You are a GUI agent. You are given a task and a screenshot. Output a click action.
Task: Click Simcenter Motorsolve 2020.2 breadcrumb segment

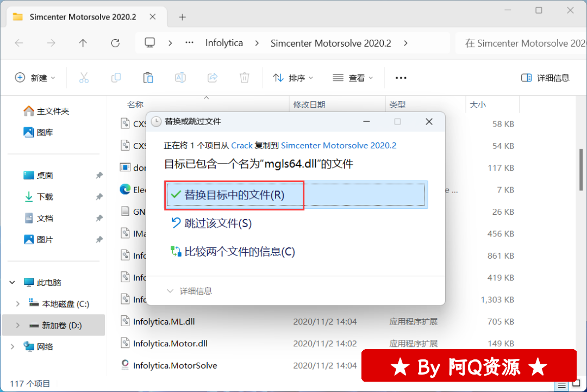331,43
